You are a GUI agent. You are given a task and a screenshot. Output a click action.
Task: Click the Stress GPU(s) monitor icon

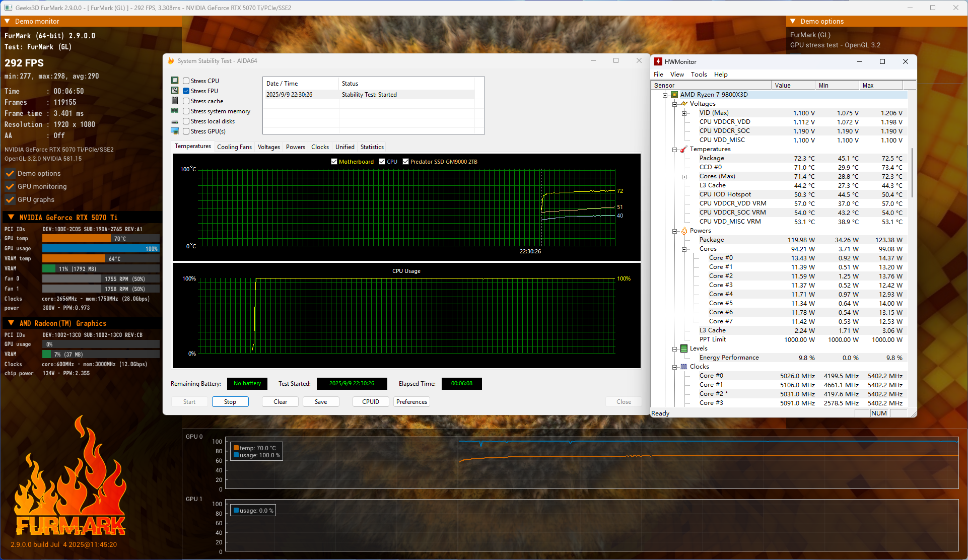click(175, 131)
